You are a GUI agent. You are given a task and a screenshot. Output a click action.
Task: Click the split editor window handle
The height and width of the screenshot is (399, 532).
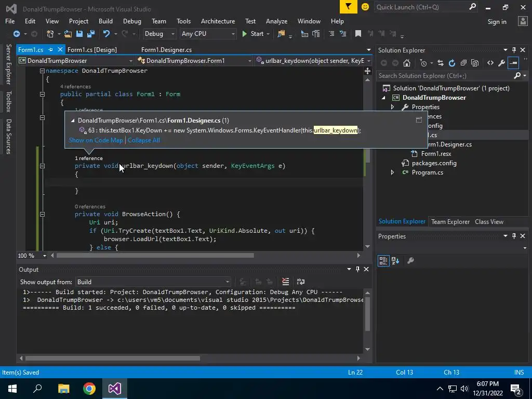367,71
